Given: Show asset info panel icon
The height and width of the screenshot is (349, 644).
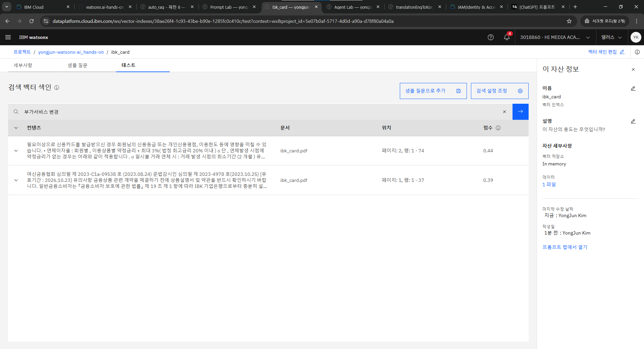Looking at the screenshot, I should point(637,52).
